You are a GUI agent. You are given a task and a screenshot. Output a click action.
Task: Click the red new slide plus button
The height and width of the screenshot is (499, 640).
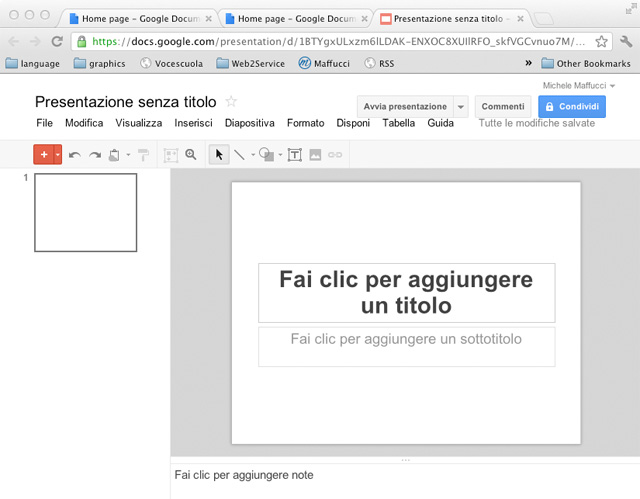[43, 155]
